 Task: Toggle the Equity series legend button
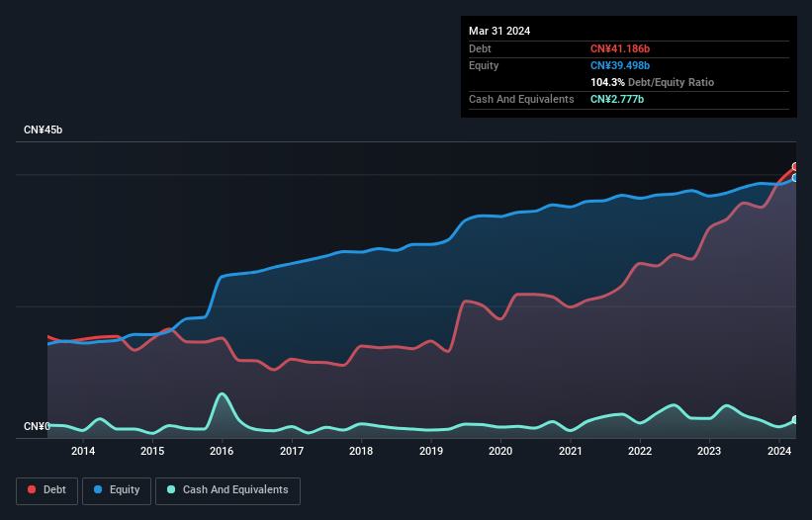point(117,490)
